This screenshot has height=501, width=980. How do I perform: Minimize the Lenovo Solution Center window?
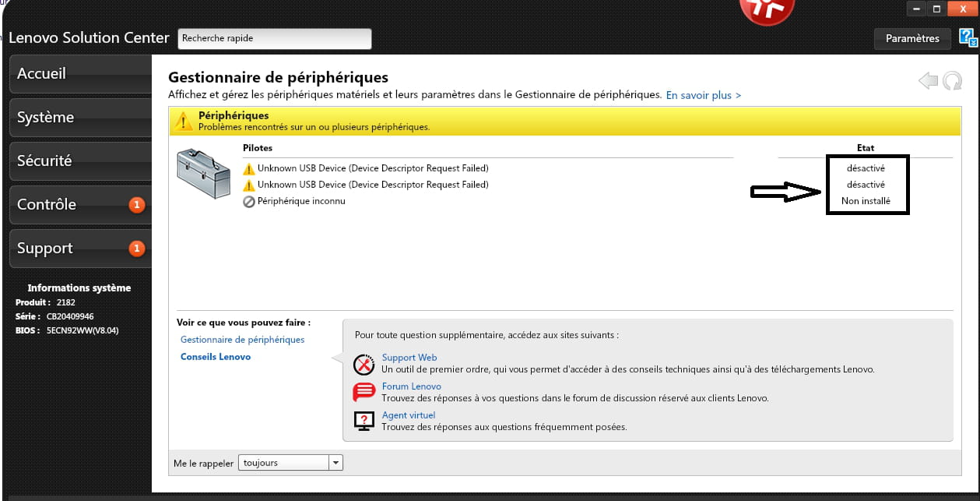click(915, 9)
